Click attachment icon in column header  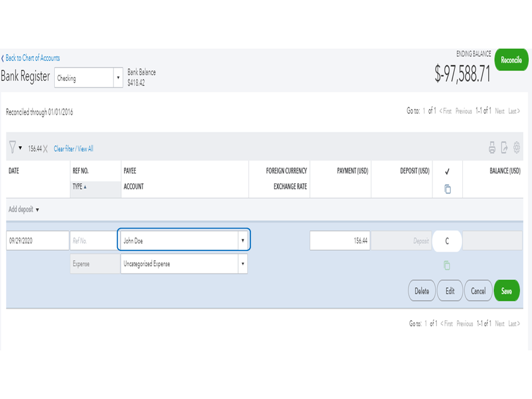coord(447,189)
